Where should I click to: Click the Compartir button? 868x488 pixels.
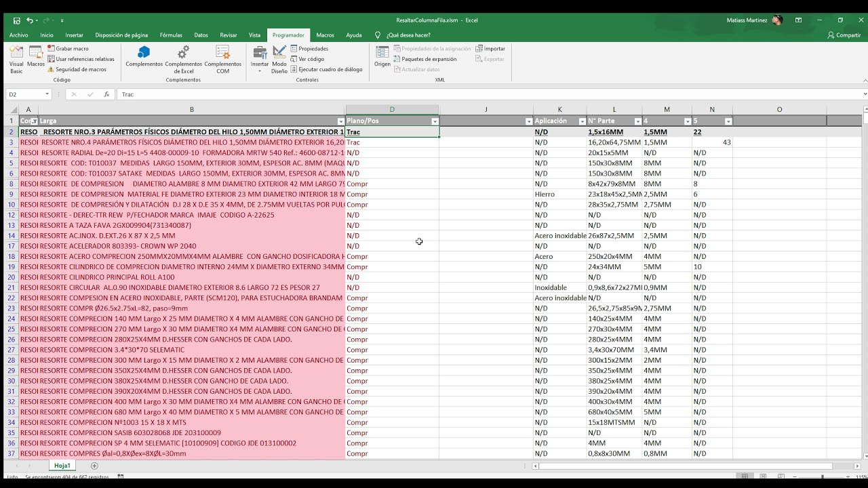pyautogui.click(x=844, y=35)
